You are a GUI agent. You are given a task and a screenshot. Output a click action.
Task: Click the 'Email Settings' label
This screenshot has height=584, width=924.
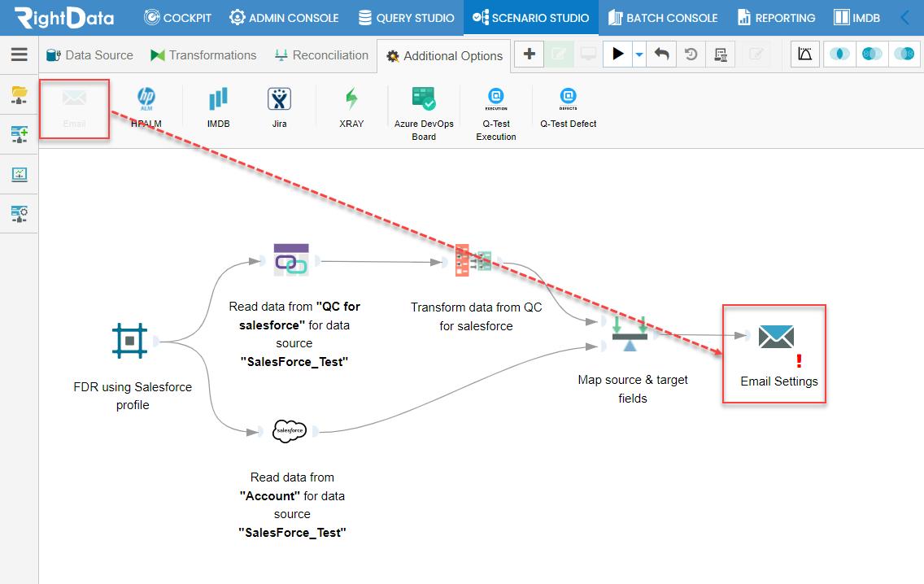(779, 381)
